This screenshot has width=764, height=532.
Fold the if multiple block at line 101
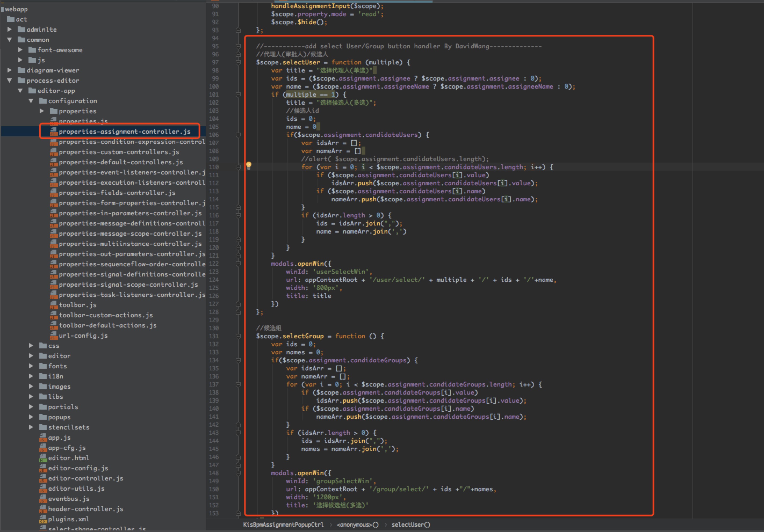(238, 94)
